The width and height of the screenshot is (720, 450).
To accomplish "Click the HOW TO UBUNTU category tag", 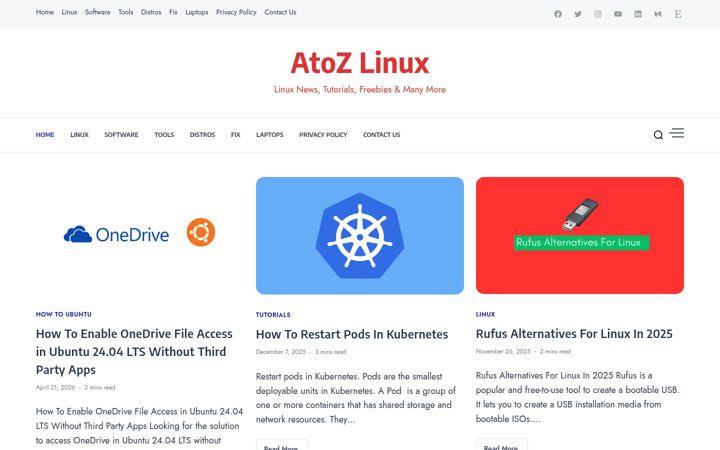I will (x=64, y=314).
